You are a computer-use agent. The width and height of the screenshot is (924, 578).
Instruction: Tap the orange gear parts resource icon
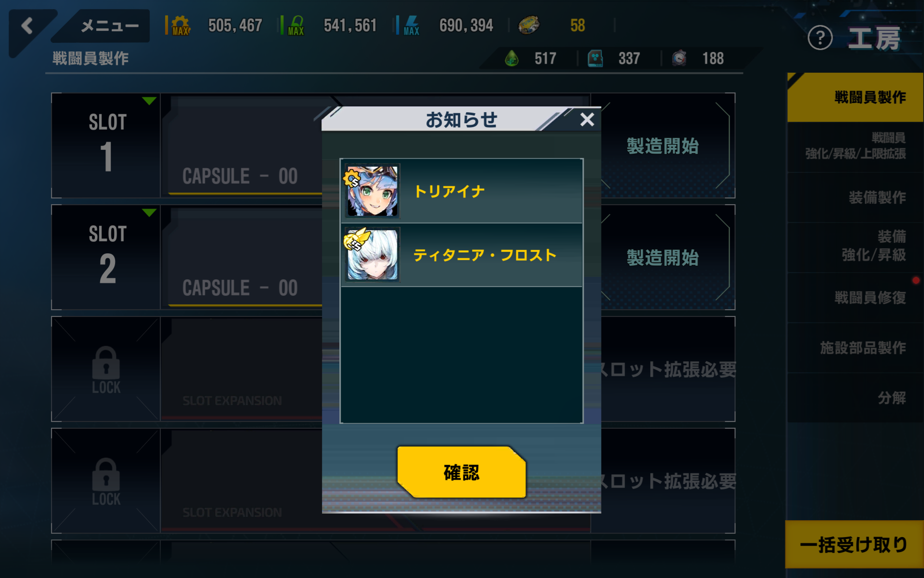pyautogui.click(x=180, y=26)
